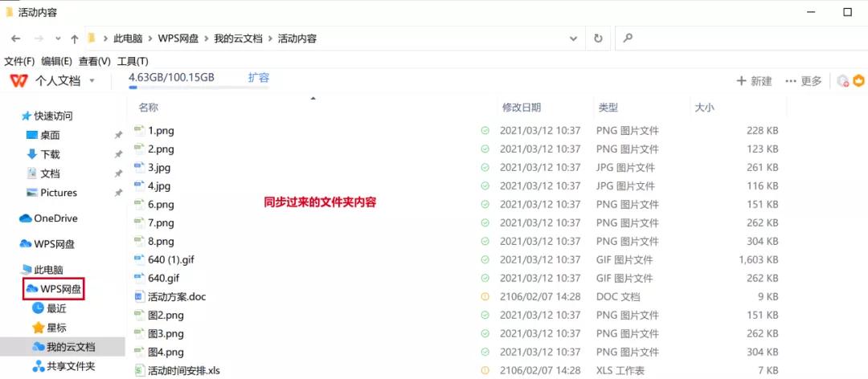
Task: Open 桌面 in the sidebar
Action: (43, 135)
